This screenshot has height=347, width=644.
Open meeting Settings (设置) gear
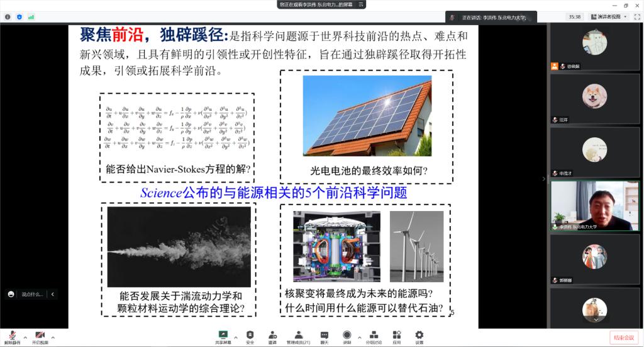(x=419, y=336)
